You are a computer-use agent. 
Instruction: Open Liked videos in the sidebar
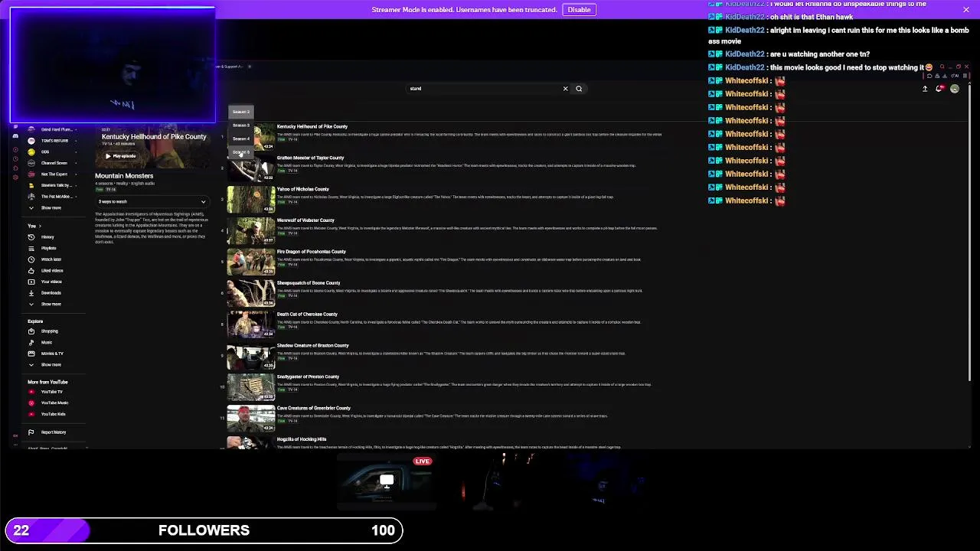[x=51, y=271]
